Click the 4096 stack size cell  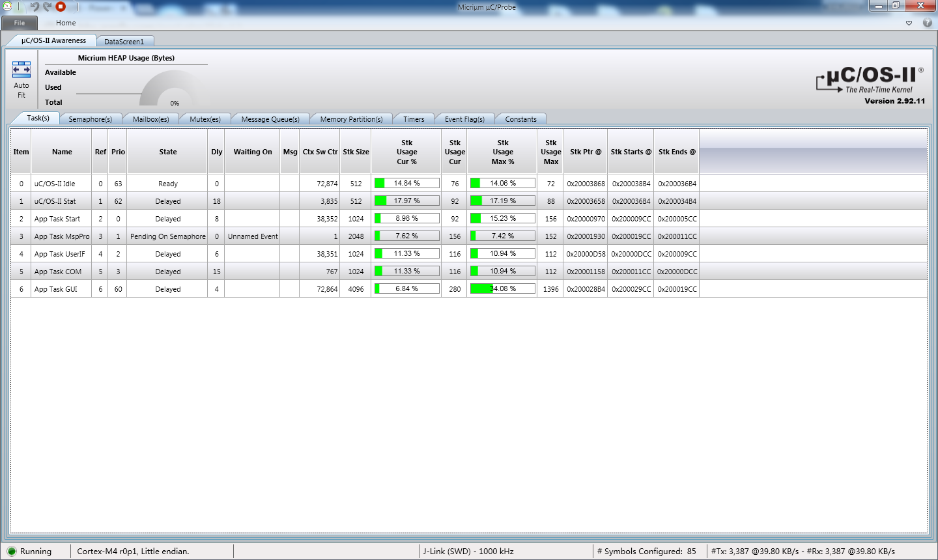[x=356, y=289]
